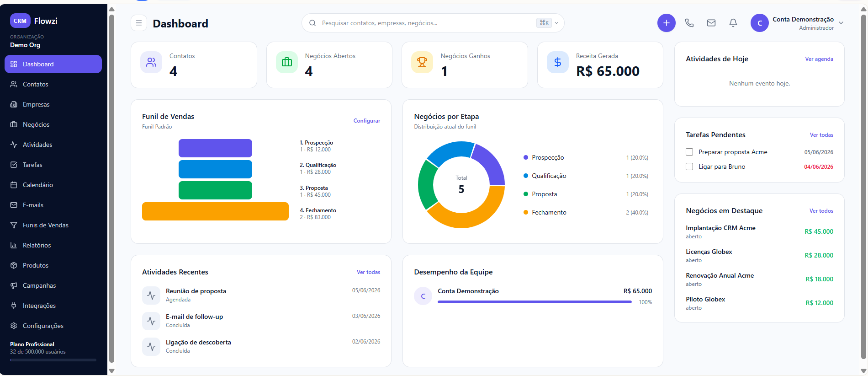Click Ver todos in Negócios em Destaque
868x376 pixels.
pos(821,211)
